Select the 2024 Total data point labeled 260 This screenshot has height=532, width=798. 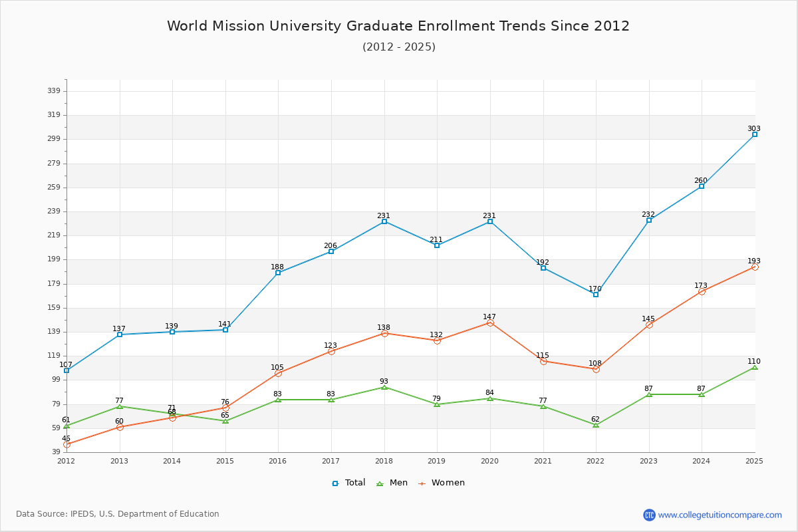coord(702,186)
